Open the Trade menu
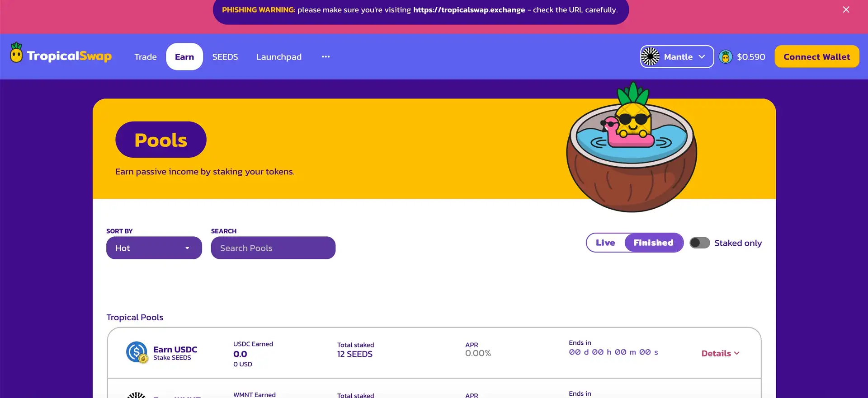Screen dimensions: 868x398 click(146, 57)
